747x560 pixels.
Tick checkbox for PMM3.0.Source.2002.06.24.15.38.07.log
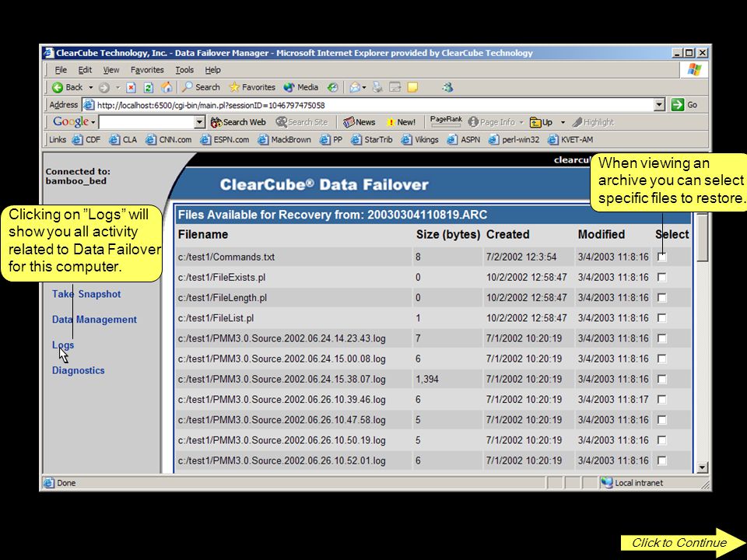[x=661, y=379]
